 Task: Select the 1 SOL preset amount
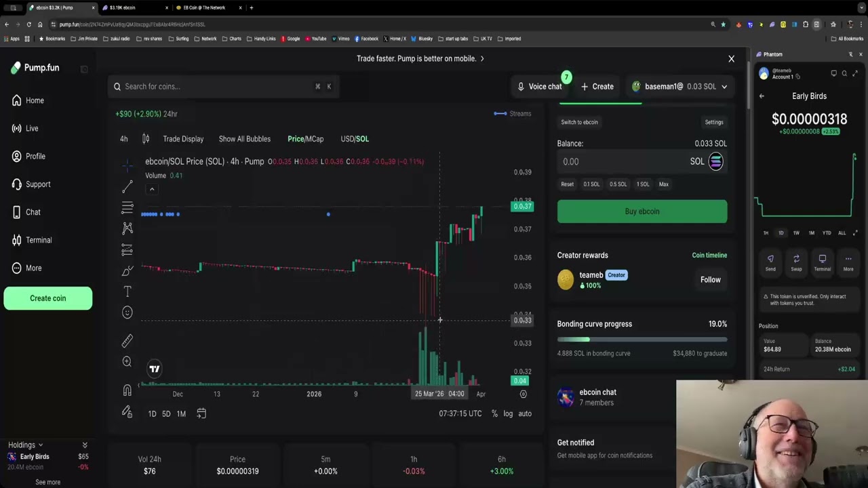click(x=643, y=184)
